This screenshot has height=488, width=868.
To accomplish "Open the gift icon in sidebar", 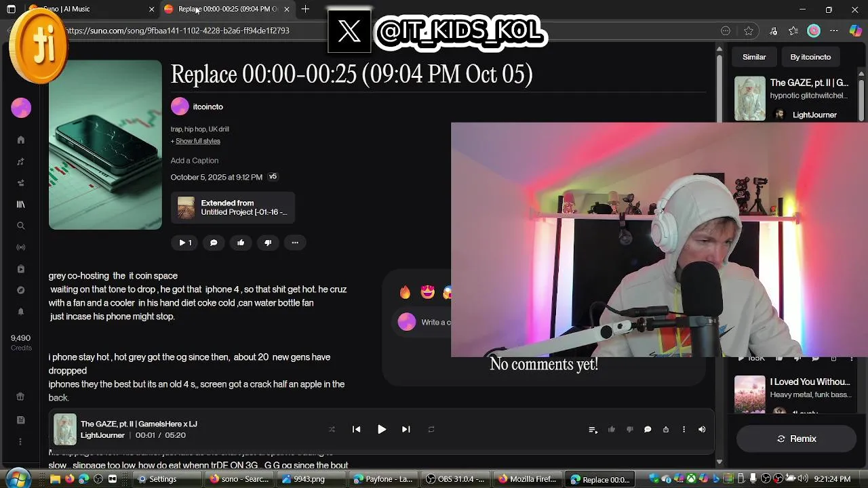I will pyautogui.click(x=21, y=397).
